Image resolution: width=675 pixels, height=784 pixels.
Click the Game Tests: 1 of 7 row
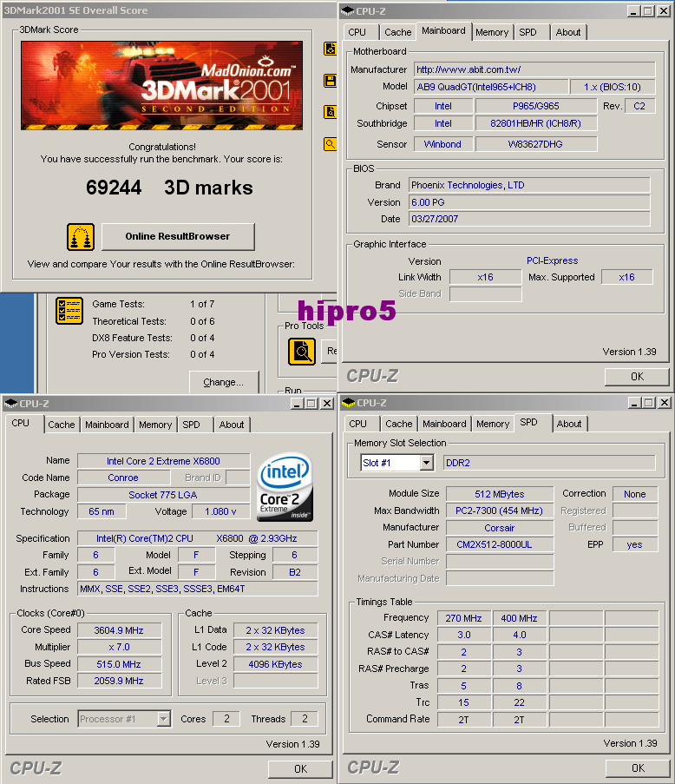pyautogui.click(x=154, y=304)
